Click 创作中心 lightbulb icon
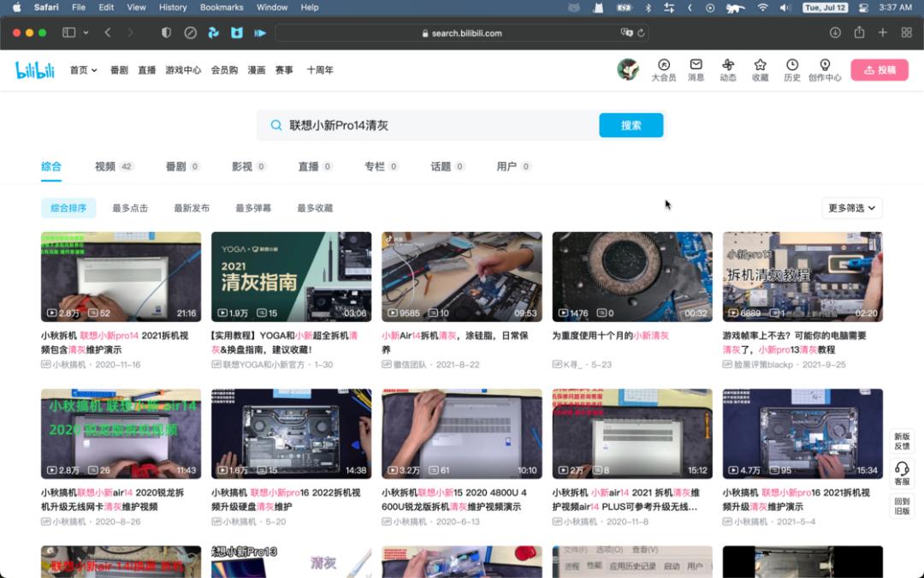 click(825, 65)
